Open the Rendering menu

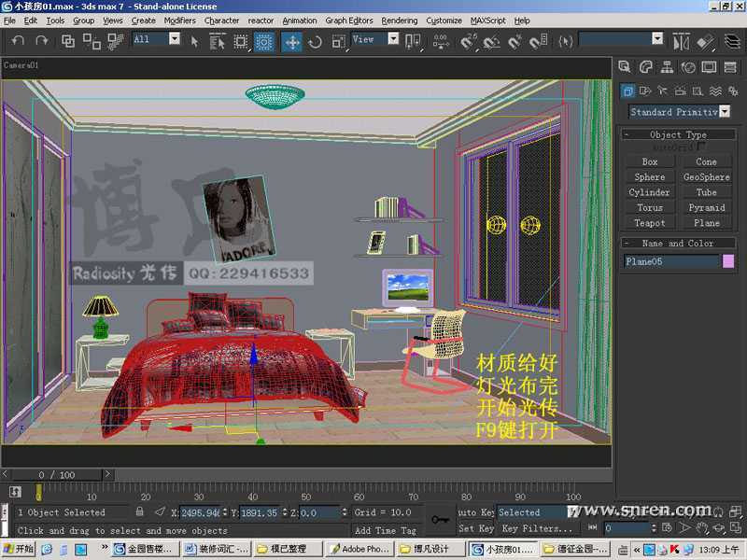coord(400,21)
